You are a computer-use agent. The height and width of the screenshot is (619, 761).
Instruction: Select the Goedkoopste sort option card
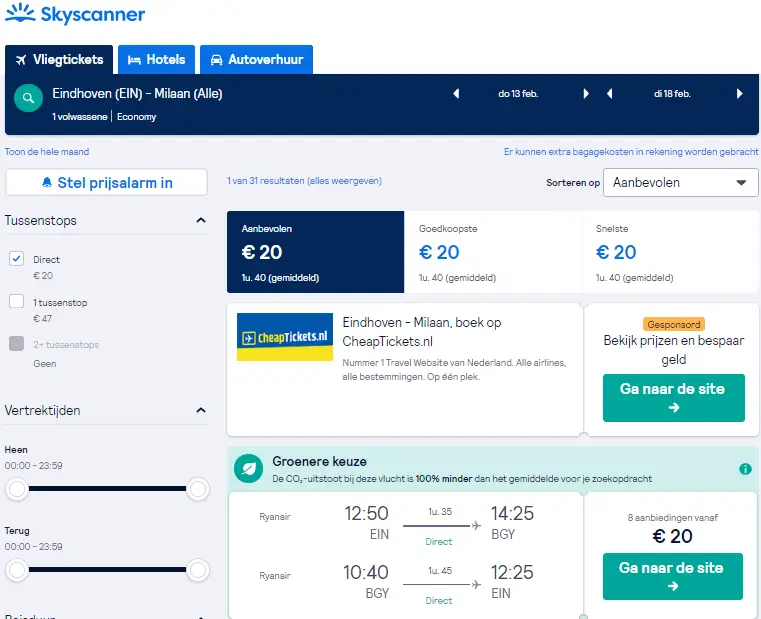[x=492, y=252]
